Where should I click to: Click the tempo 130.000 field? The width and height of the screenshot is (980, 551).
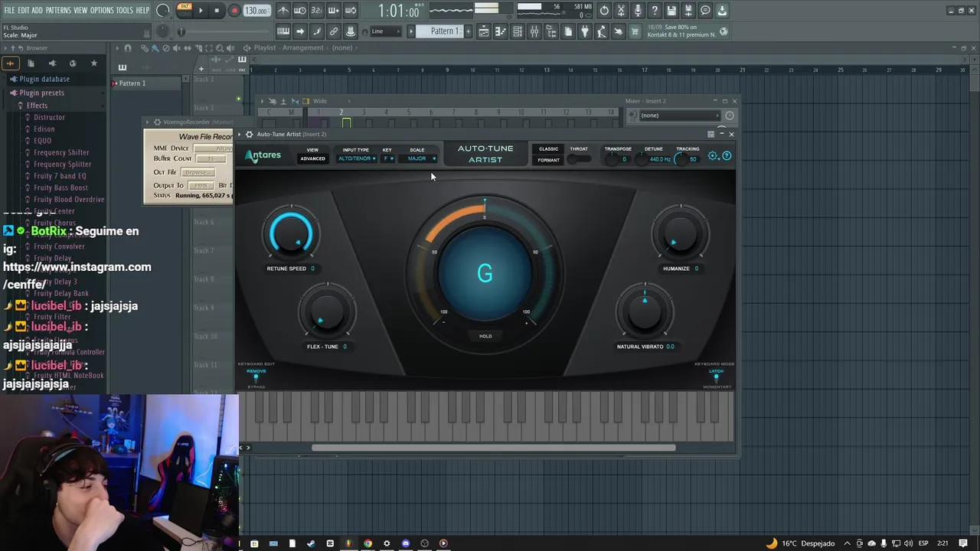(x=256, y=11)
